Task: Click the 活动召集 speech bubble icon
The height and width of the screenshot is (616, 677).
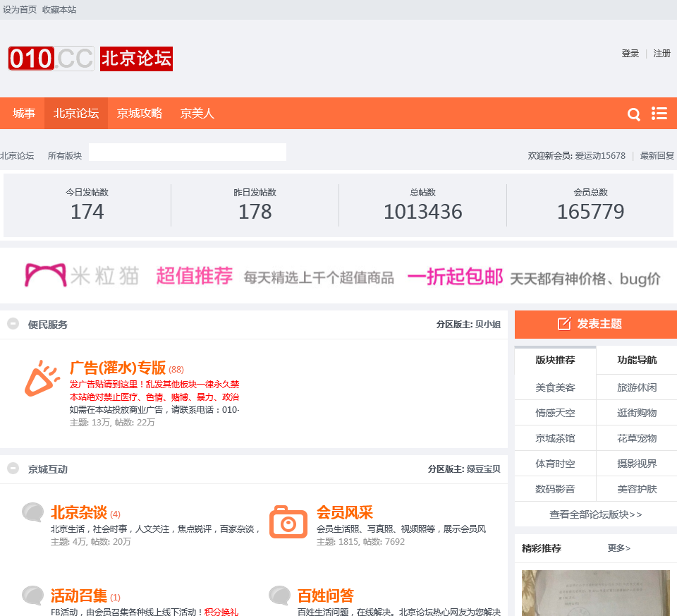Action: [33, 596]
